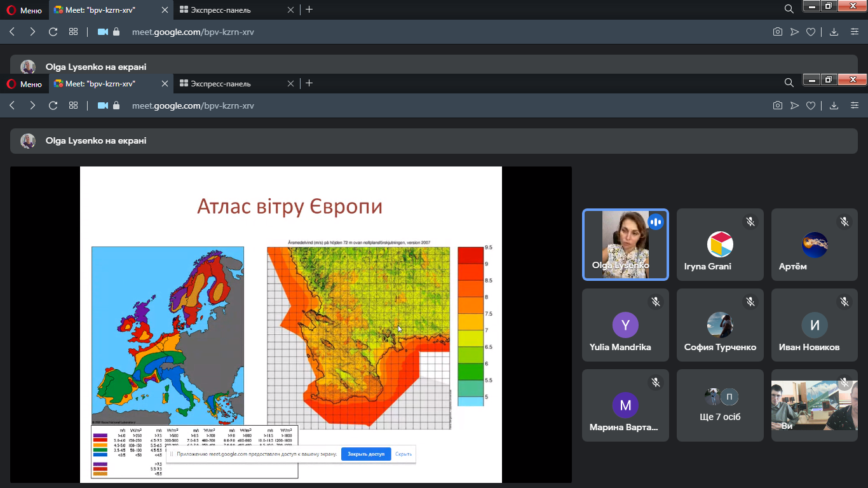
Task: Click the blue "Закрыть доступ" button
Action: (x=366, y=454)
